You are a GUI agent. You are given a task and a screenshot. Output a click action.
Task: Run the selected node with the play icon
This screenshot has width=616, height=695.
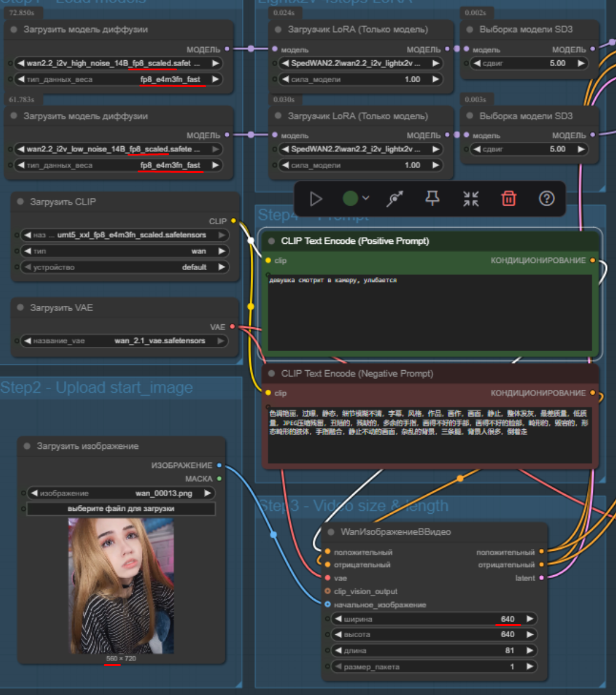pyautogui.click(x=316, y=199)
